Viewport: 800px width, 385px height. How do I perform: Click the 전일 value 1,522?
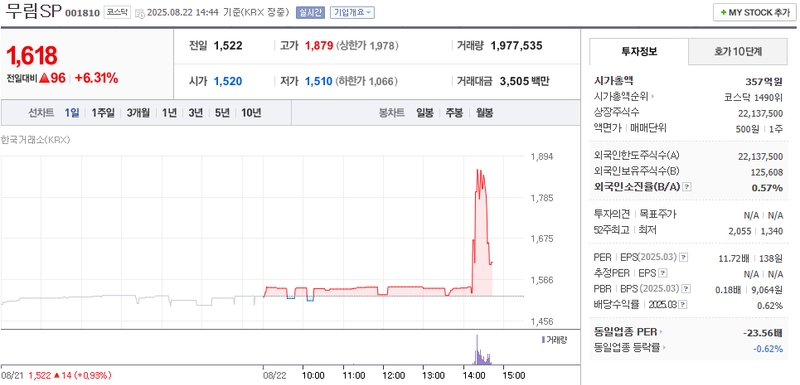click(228, 46)
